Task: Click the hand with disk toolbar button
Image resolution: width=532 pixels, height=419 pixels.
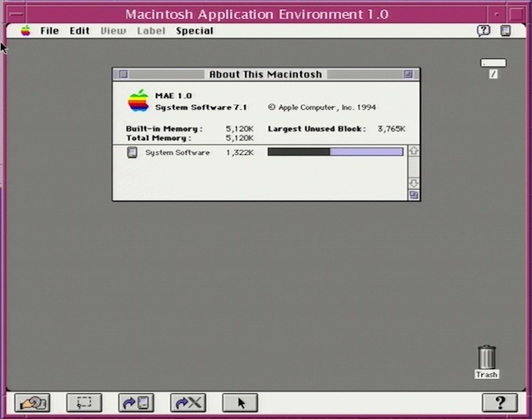Action: click(33, 402)
